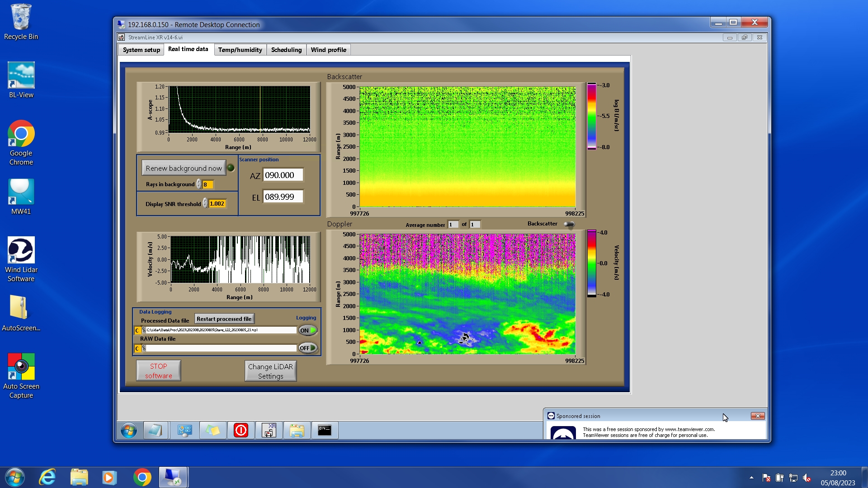
Task: Open Notepad from the remote taskbar
Action: 155,430
